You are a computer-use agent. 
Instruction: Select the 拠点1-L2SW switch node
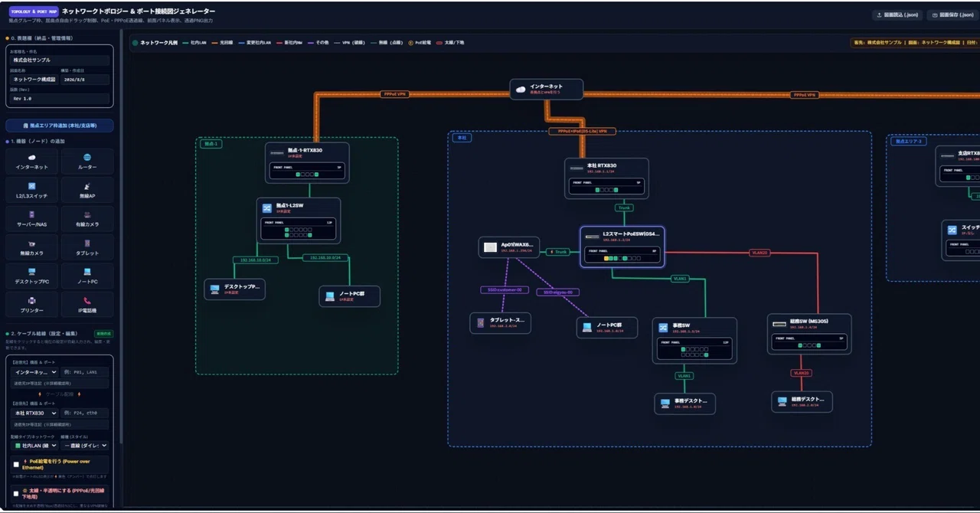pyautogui.click(x=299, y=221)
